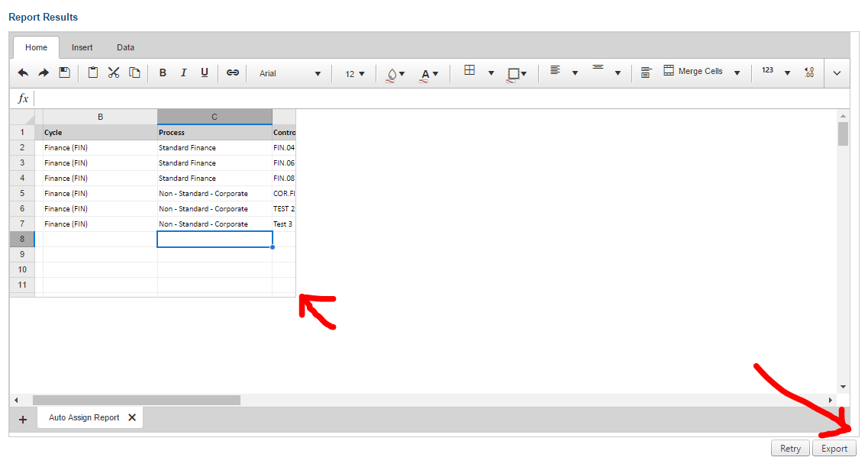
Task: Toggle Underline formatting
Action: tap(205, 72)
